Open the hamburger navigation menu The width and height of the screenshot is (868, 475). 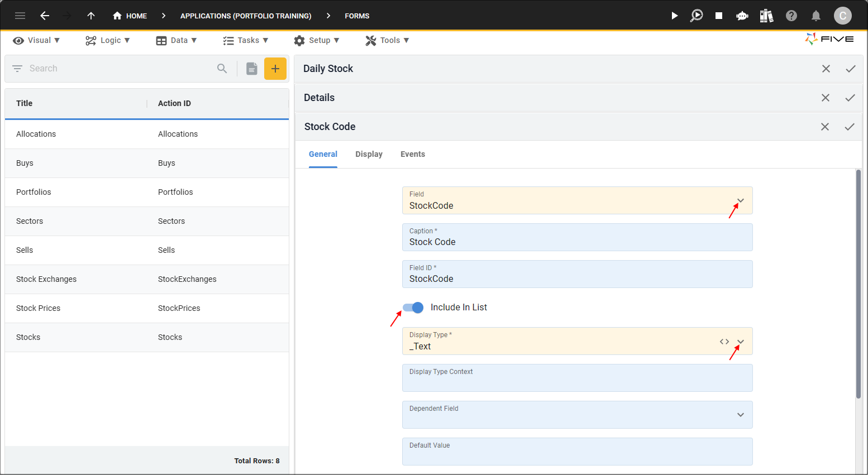click(20, 16)
